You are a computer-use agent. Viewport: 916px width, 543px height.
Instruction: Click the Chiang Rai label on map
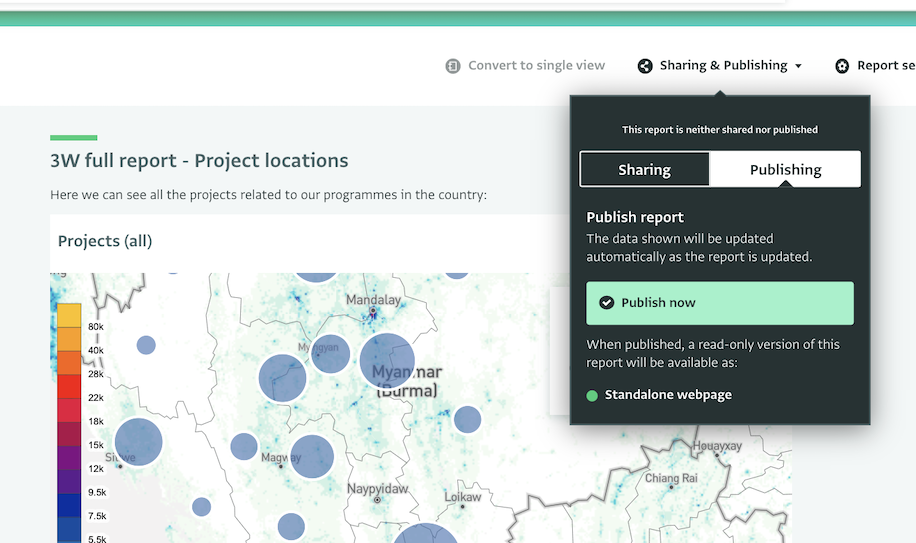coord(671,478)
